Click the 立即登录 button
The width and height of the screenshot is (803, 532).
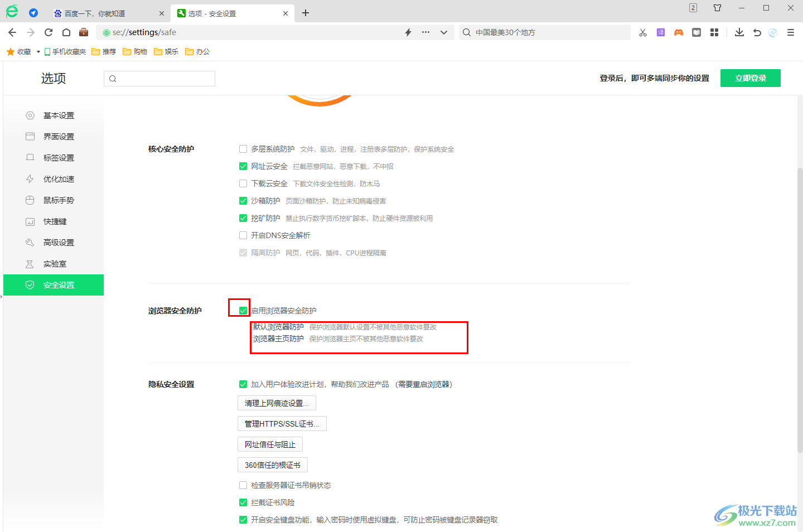[x=751, y=78]
